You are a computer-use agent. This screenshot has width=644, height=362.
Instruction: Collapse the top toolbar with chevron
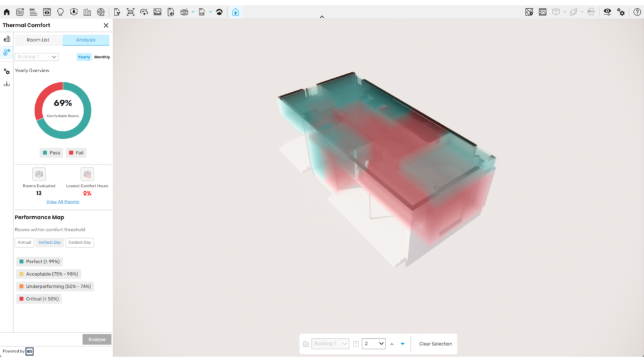322,18
